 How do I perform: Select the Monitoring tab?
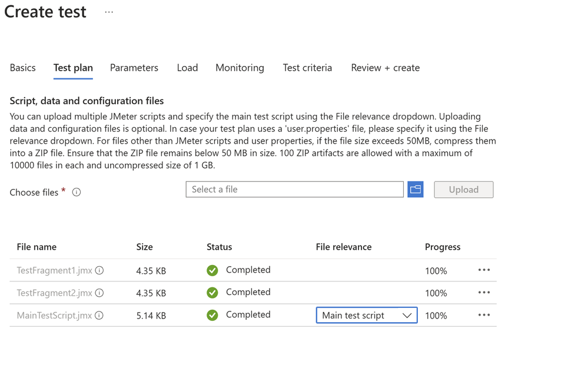coord(240,68)
